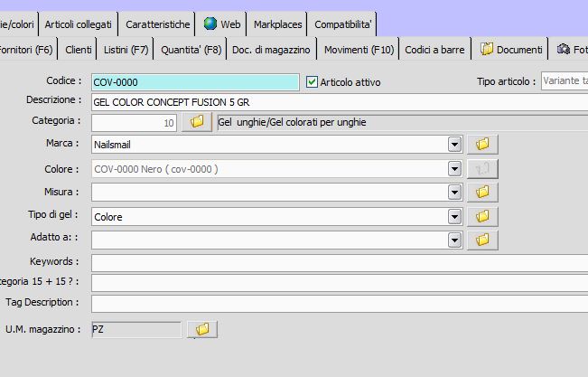The image size is (588, 377).
Task: Expand the Marca dropdown arrow
Action: (454, 144)
